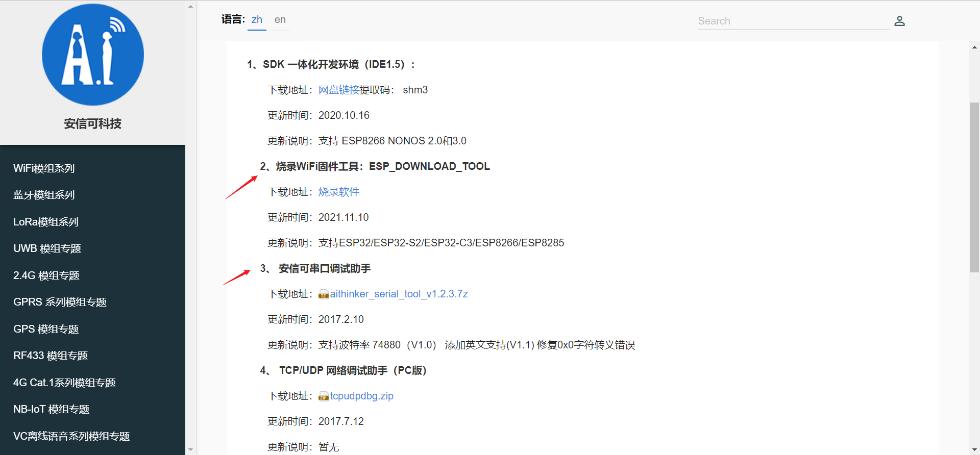Click the page scrollbar thumb
Image resolution: width=980 pixels, height=455 pixels.
(974, 188)
